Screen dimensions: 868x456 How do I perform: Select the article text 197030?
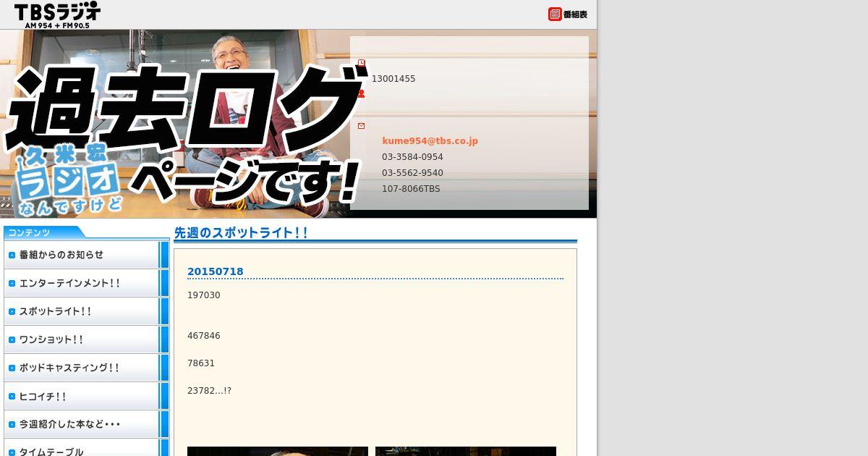coord(204,295)
